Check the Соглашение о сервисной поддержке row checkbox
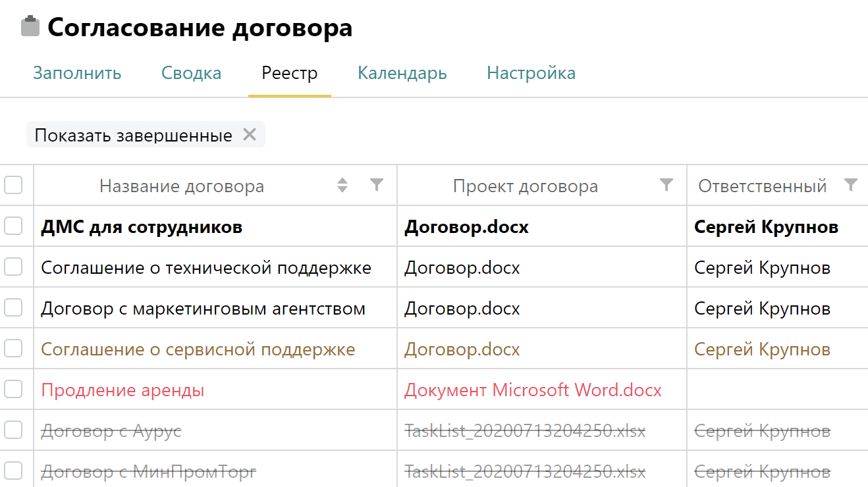The height and width of the screenshot is (487, 868). [14, 348]
